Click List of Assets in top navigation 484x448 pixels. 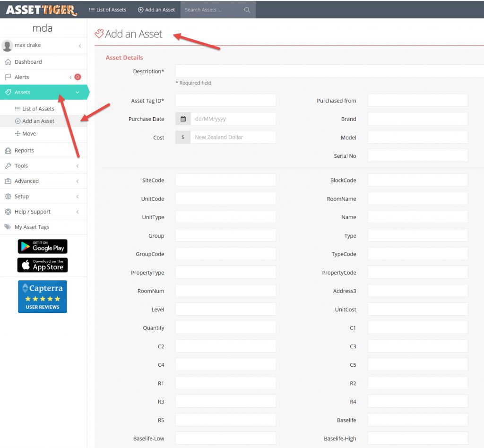(108, 10)
